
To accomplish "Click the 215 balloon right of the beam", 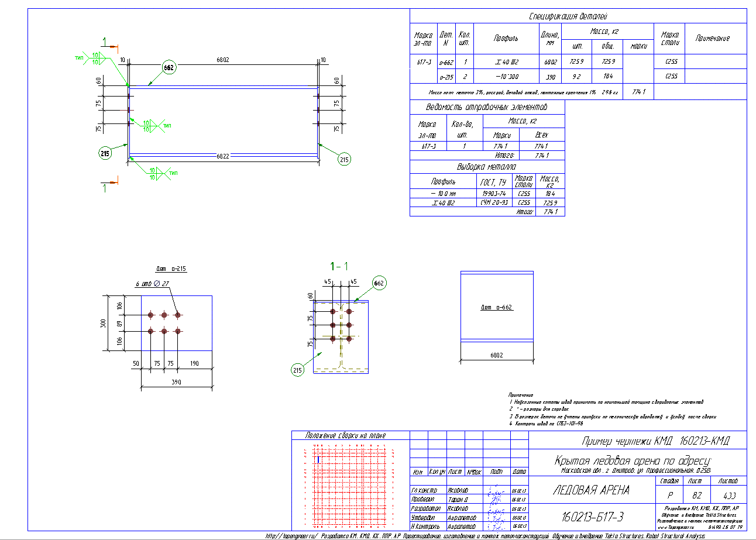I will 345,159.
